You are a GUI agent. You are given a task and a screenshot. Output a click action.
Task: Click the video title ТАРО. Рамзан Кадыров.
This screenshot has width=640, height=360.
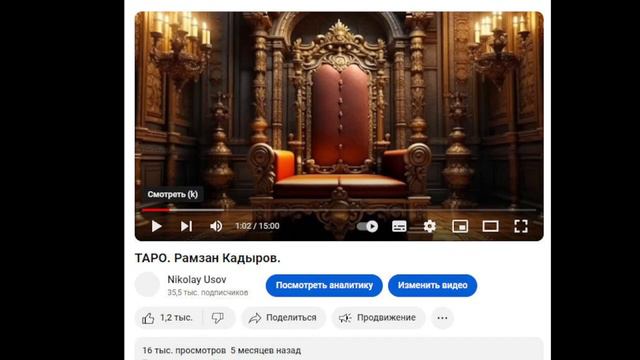pos(207,258)
